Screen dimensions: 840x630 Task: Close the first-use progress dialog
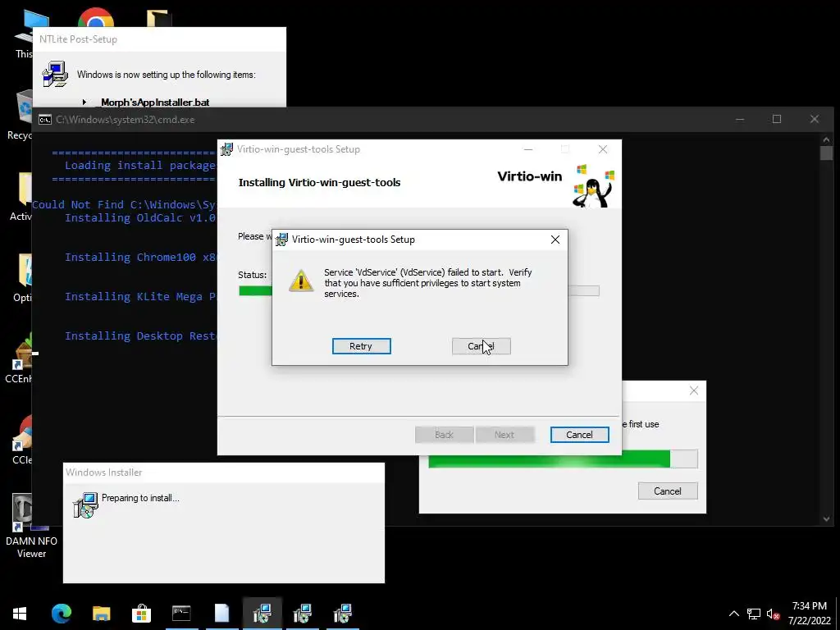tap(694, 391)
